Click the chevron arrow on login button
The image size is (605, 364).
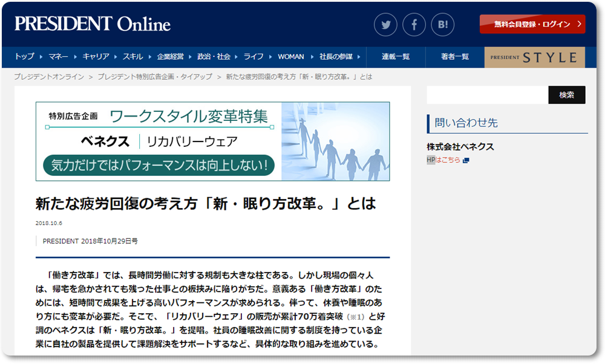pos(579,24)
